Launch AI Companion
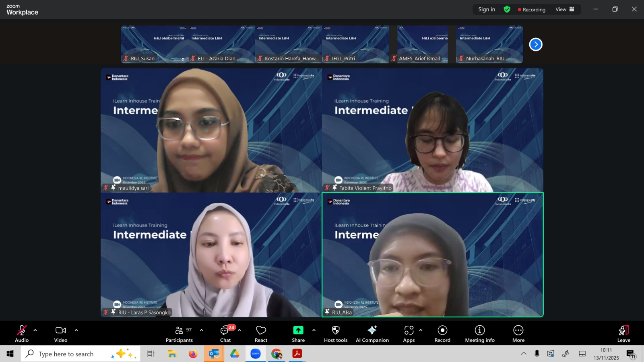This screenshot has height=362, width=644. tap(372, 334)
